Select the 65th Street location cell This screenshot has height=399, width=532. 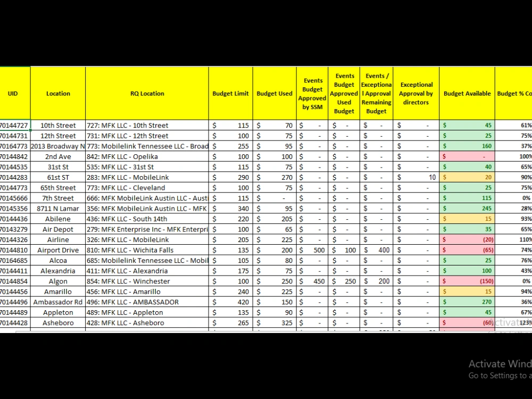(58, 188)
